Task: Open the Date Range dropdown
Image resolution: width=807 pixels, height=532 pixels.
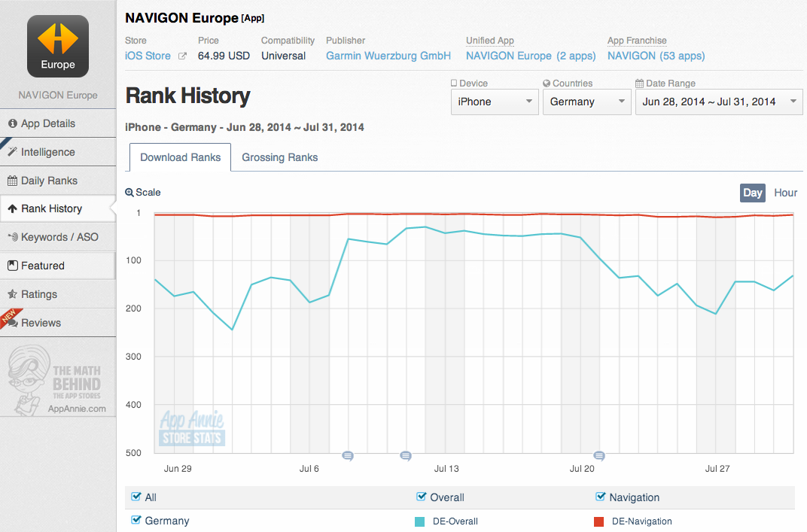Action: [719, 102]
